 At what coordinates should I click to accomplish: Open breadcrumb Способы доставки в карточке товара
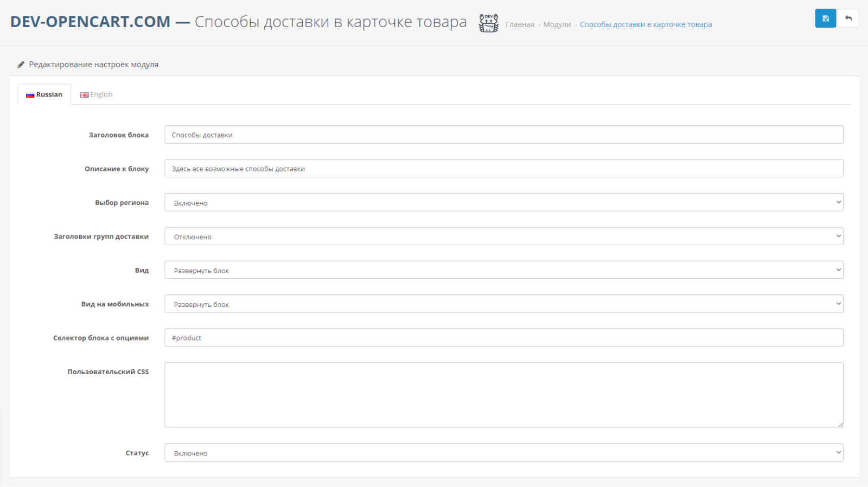[x=646, y=24]
